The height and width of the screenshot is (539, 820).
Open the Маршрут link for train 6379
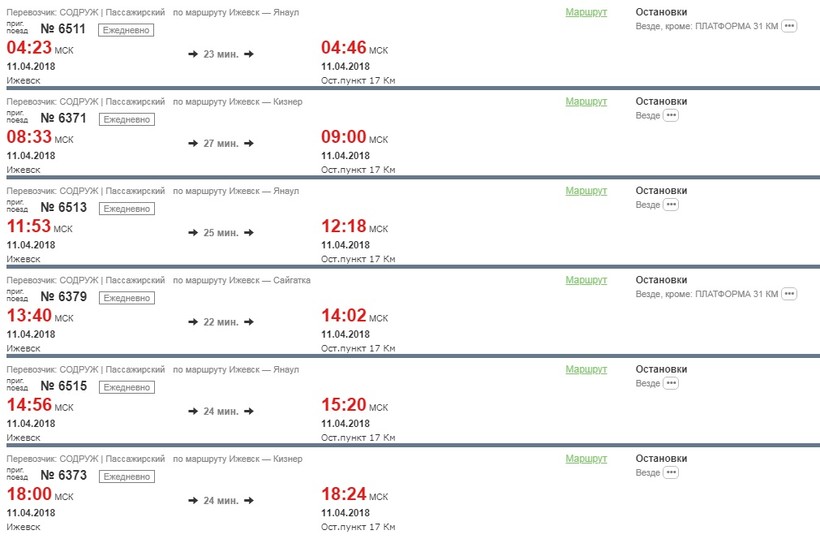pos(586,280)
